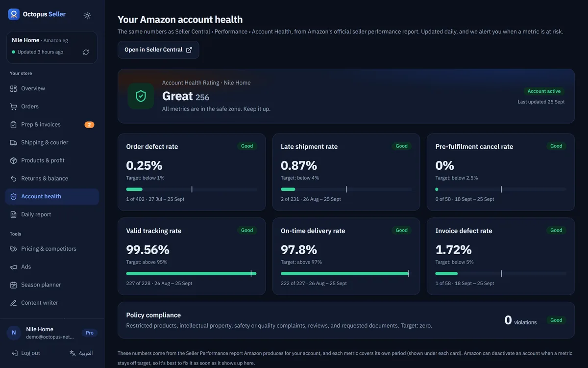Click the Returns & balance arrow icon
This screenshot has height=368, width=588.
(13, 179)
